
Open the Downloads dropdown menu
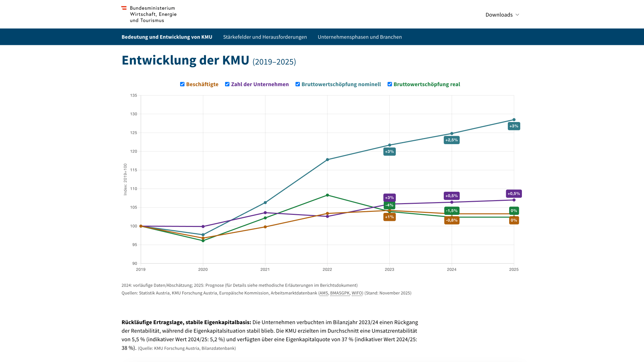click(502, 15)
